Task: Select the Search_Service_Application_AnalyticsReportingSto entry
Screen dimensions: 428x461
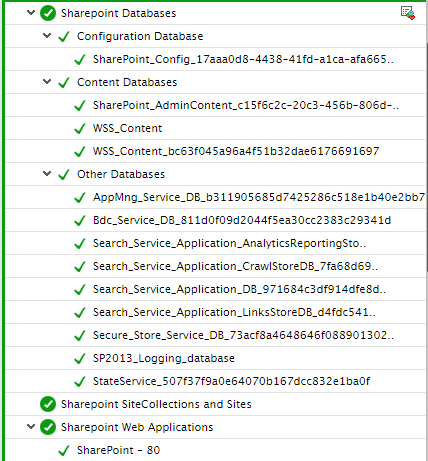Action: point(229,243)
